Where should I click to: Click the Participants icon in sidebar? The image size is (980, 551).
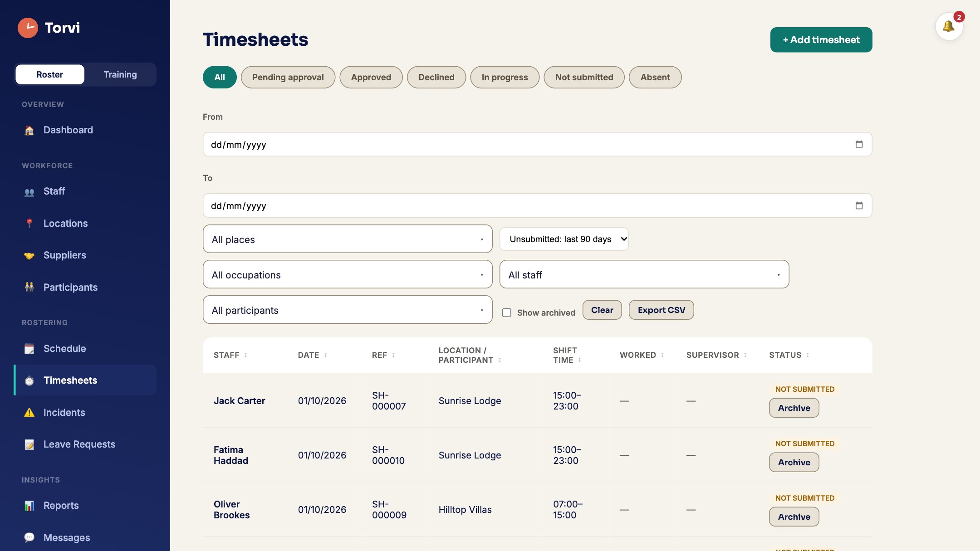pyautogui.click(x=29, y=288)
